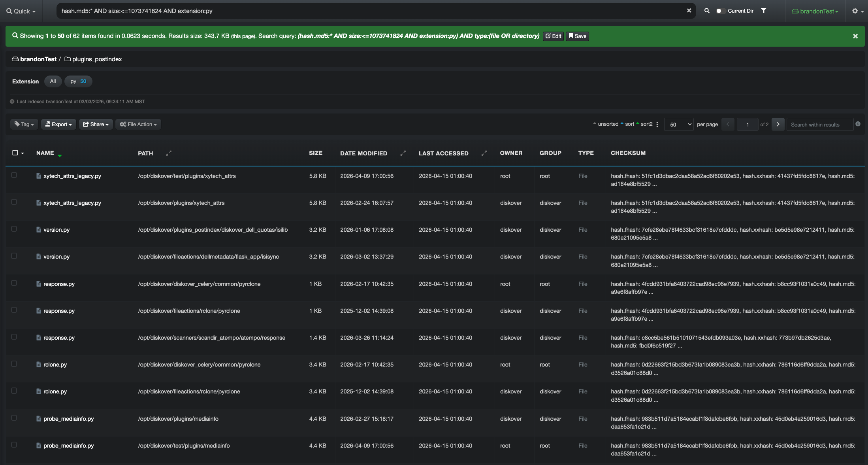Open the settings gear menu

[857, 11]
